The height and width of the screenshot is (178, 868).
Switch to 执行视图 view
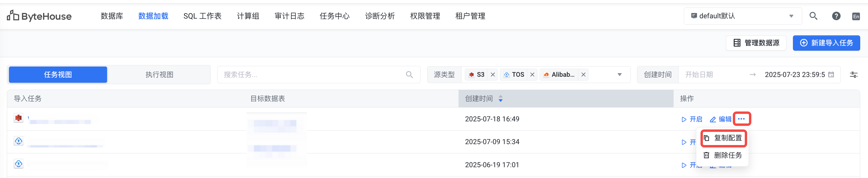pyautogui.click(x=159, y=75)
